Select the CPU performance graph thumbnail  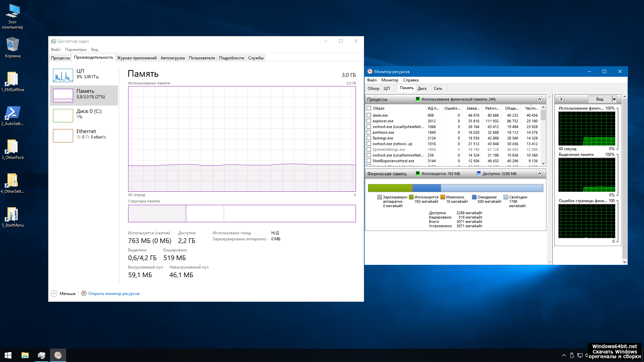(63, 75)
